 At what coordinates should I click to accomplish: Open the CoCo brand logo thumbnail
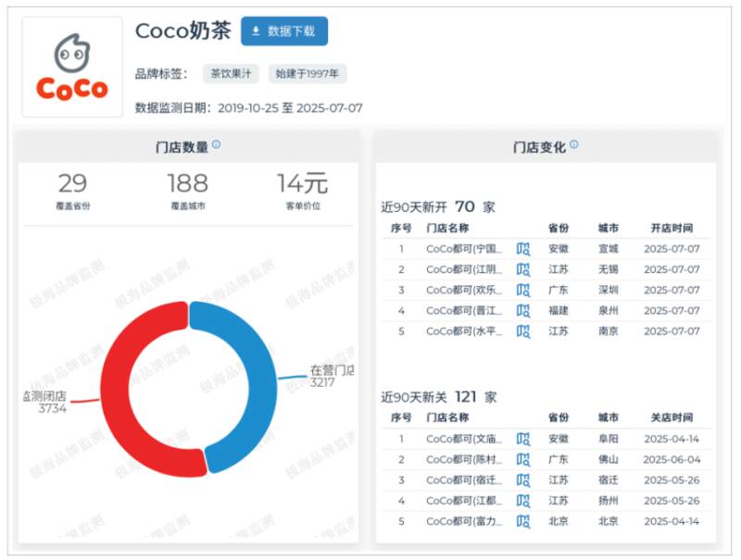tap(72, 67)
